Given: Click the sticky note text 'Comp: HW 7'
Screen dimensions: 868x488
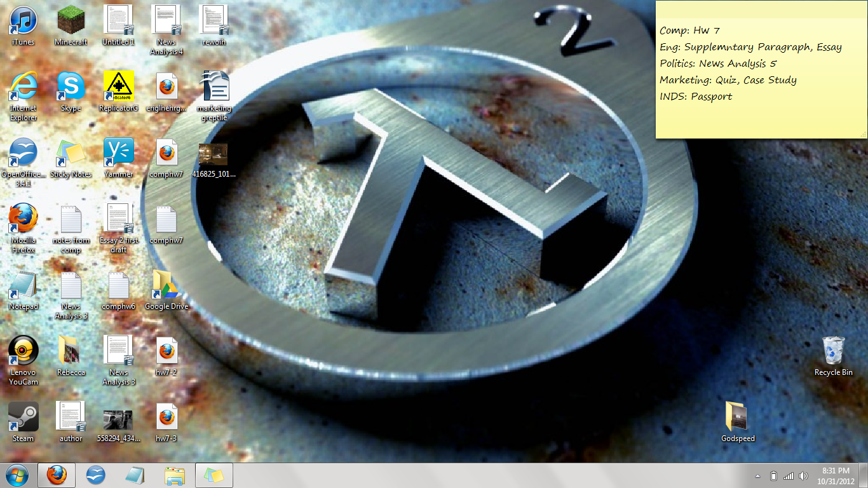Looking at the screenshot, I should 689,30.
